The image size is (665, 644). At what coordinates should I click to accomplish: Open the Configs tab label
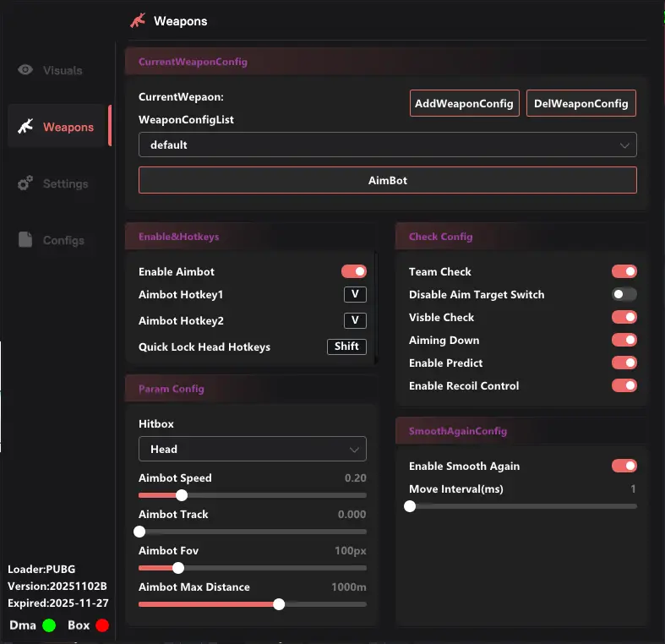coord(63,240)
